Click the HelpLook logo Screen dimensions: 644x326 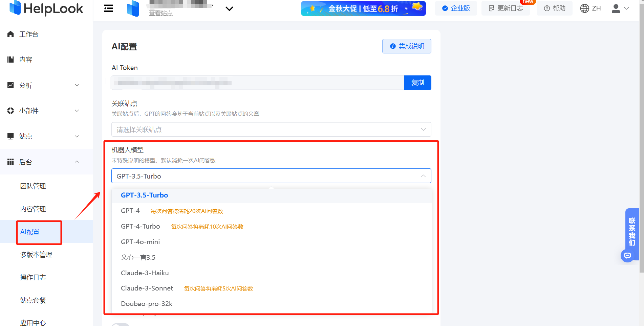tap(46, 8)
